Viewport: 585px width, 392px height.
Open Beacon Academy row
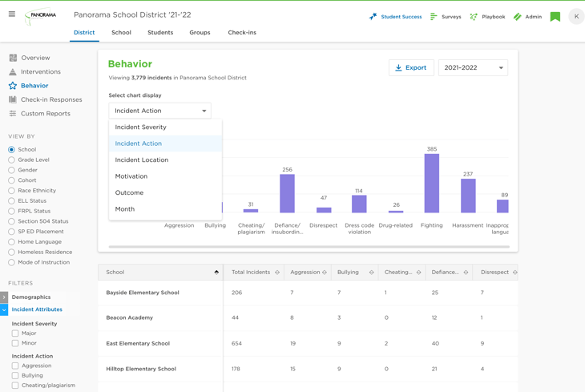(308, 317)
